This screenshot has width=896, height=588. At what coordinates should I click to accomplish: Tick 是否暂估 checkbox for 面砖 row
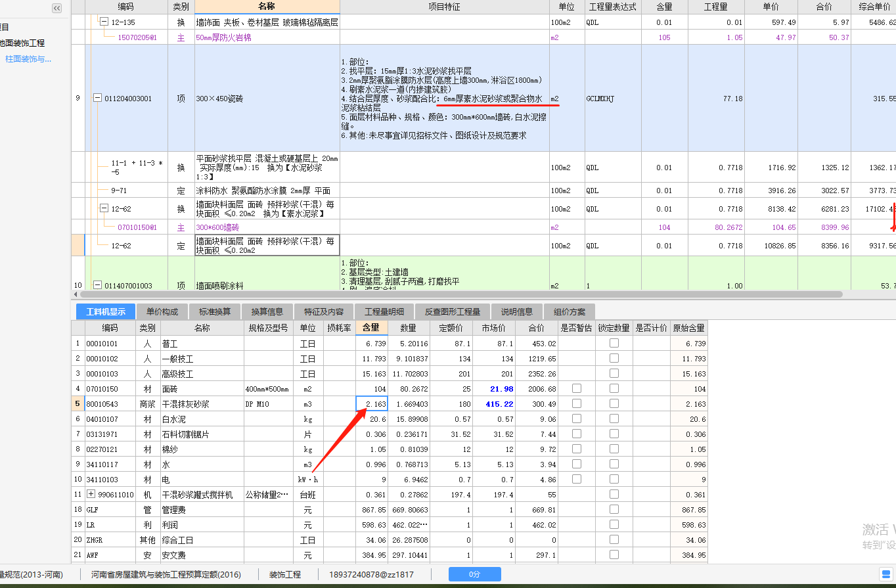pos(576,388)
